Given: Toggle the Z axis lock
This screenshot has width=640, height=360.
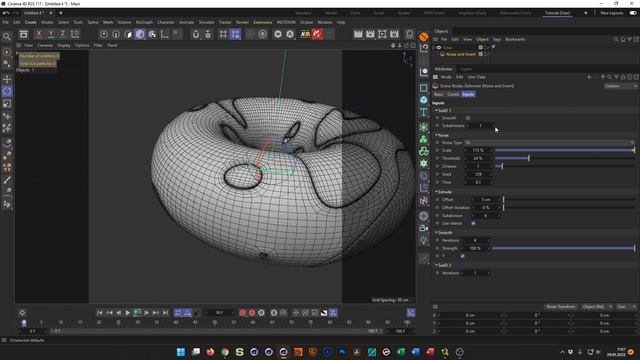Looking at the screenshot, I should (62, 34).
